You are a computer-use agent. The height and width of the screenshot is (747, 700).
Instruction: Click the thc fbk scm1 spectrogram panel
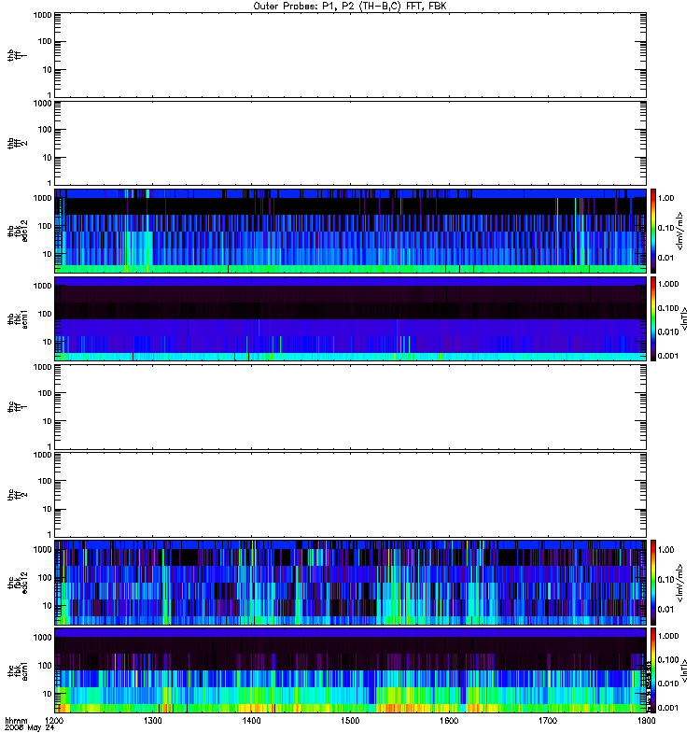(x=350, y=670)
